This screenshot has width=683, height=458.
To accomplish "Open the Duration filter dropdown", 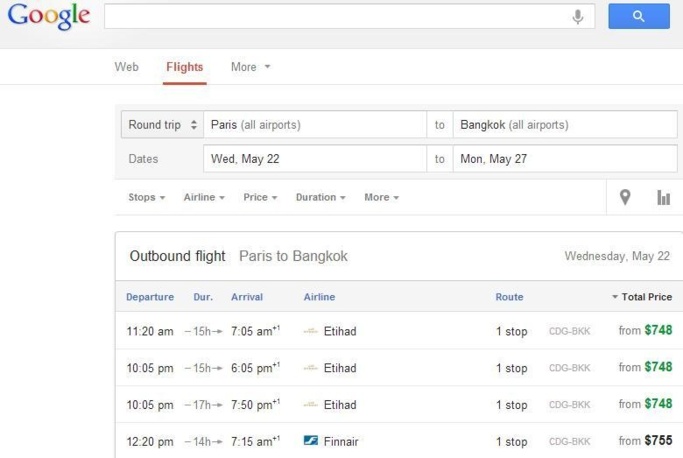I will (320, 197).
